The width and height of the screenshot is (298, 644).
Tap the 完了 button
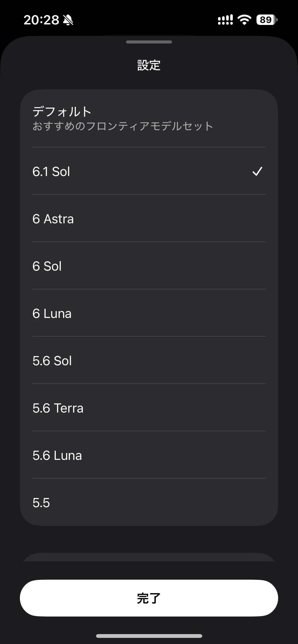(x=149, y=598)
